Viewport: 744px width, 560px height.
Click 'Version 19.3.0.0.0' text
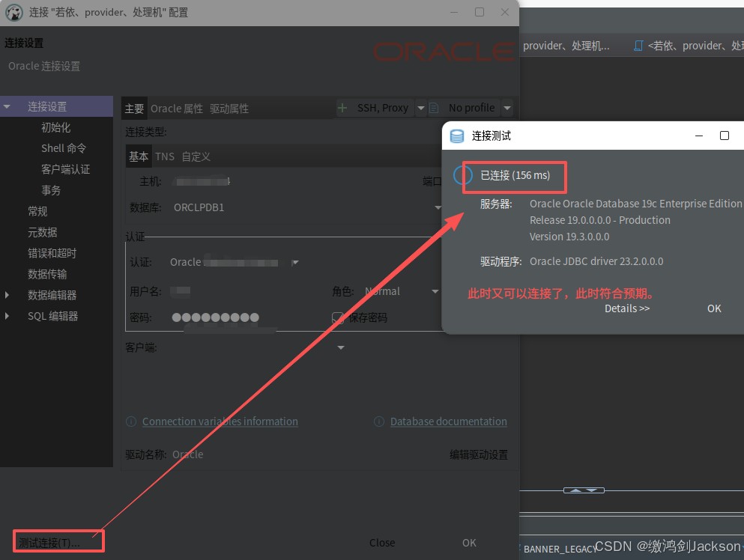[x=569, y=237]
